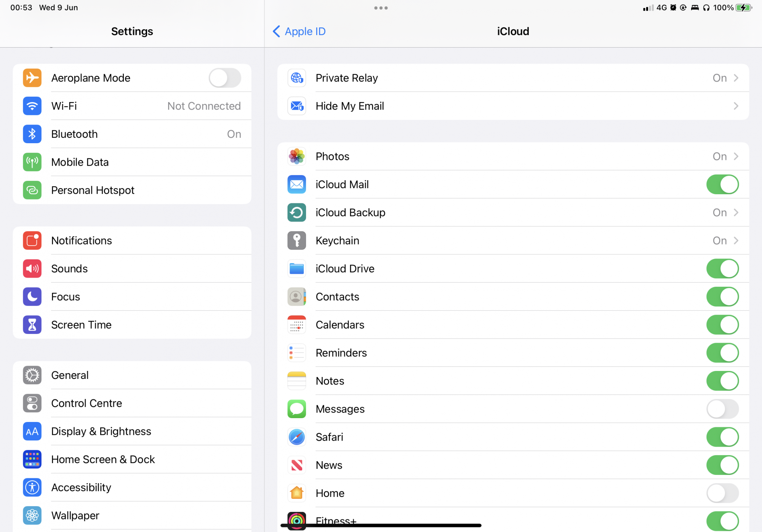762x532 pixels.
Task: Open Keychain settings chevron
Action: [x=736, y=241]
